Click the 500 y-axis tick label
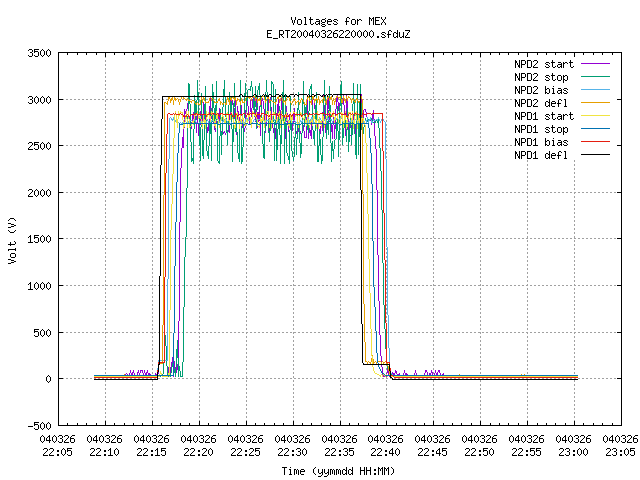 click(x=42, y=333)
